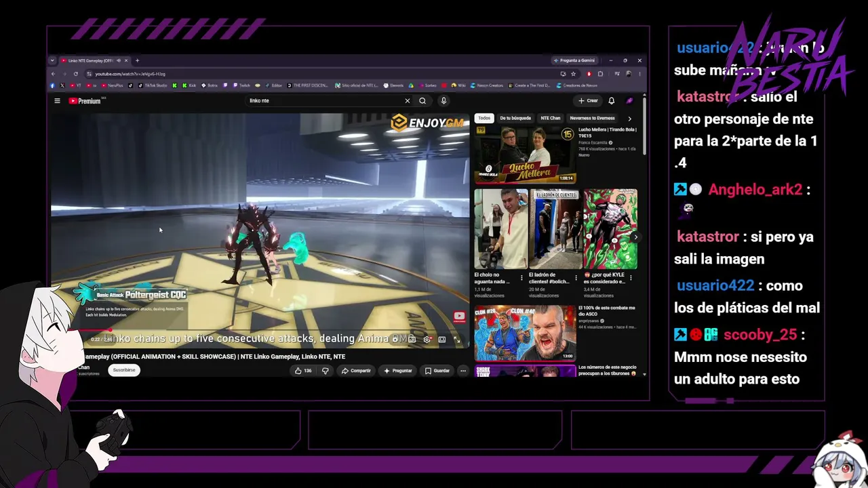
Task: Bookmark this page with the star
Action: point(573,73)
